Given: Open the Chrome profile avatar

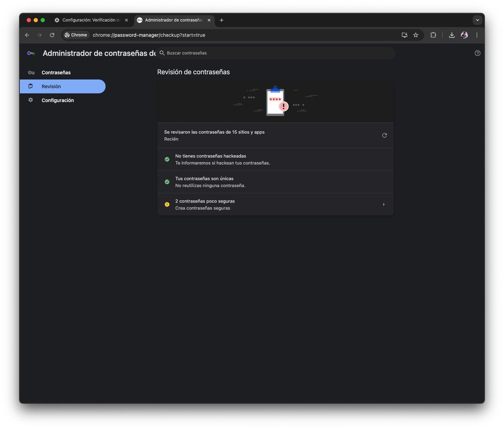Looking at the screenshot, I should point(464,35).
